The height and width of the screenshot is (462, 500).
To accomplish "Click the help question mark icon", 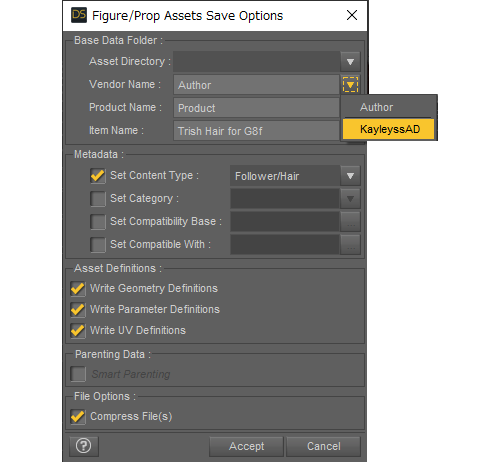I will [84, 446].
